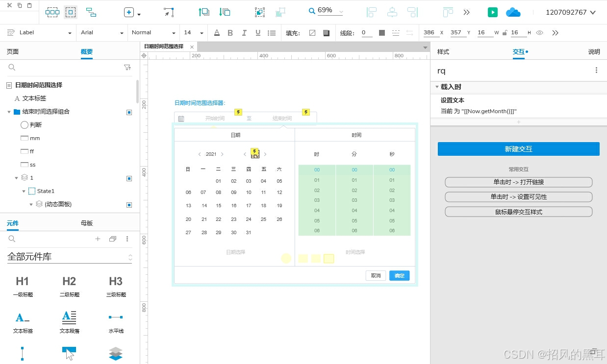Choose the contained selection mode icon
This screenshot has height=364, width=607.
(71, 12)
